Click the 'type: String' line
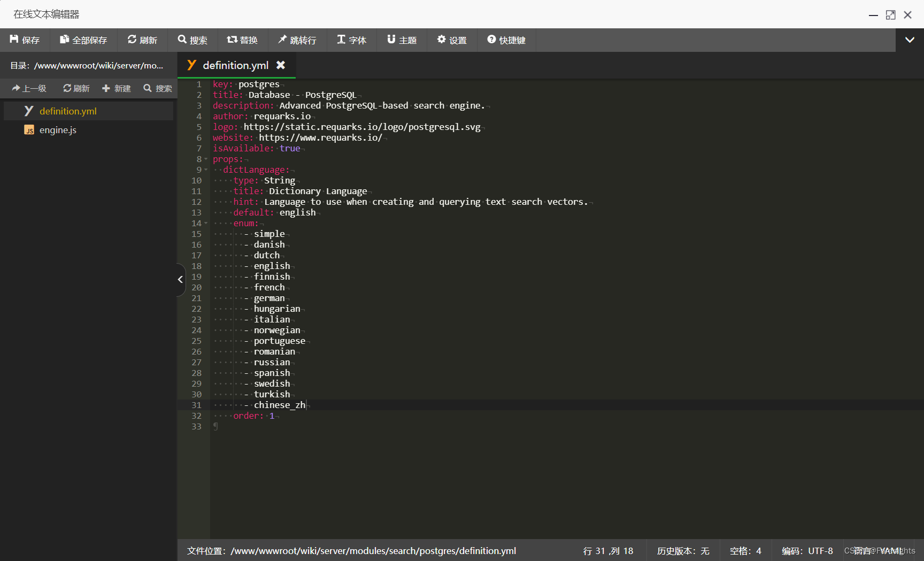 [x=264, y=180]
